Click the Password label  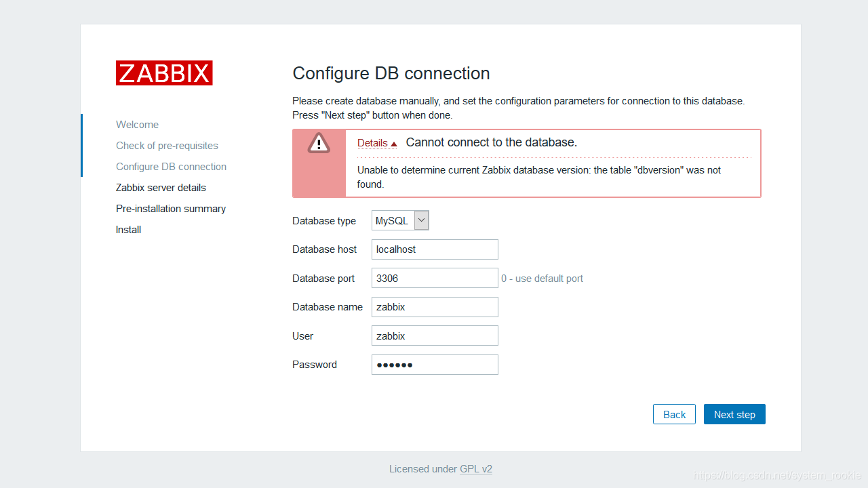315,365
